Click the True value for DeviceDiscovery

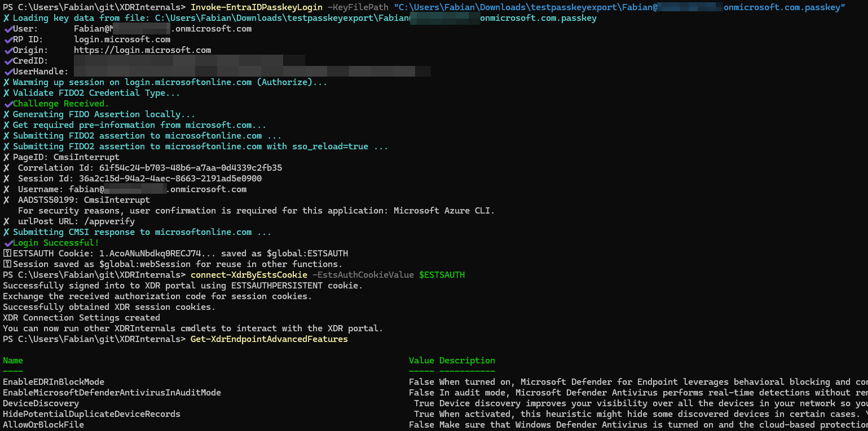tap(424, 403)
